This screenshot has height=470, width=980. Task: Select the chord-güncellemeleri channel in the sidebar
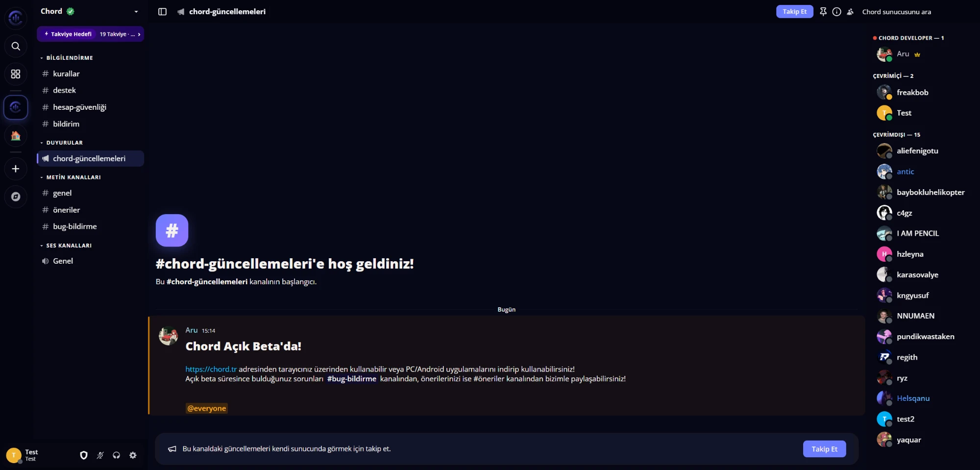point(91,158)
